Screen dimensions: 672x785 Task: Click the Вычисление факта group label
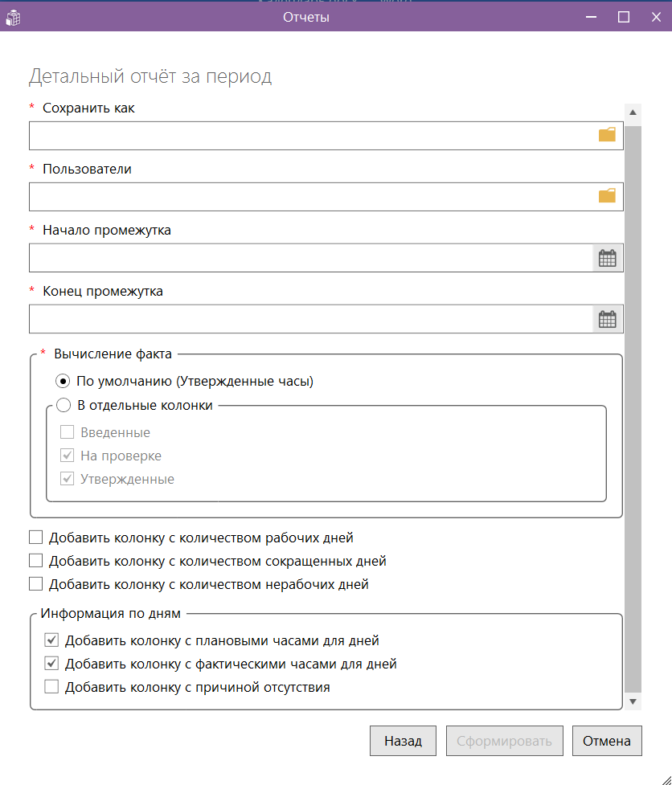tap(113, 354)
